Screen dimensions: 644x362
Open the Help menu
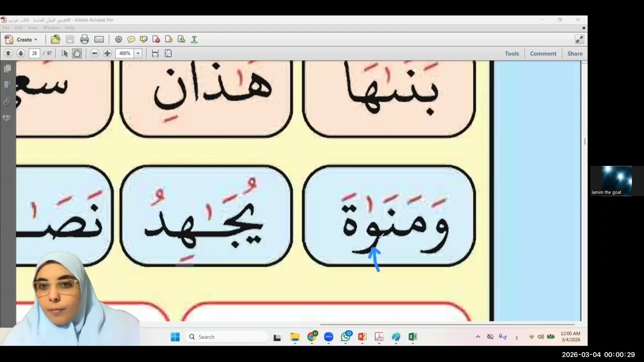tap(70, 28)
